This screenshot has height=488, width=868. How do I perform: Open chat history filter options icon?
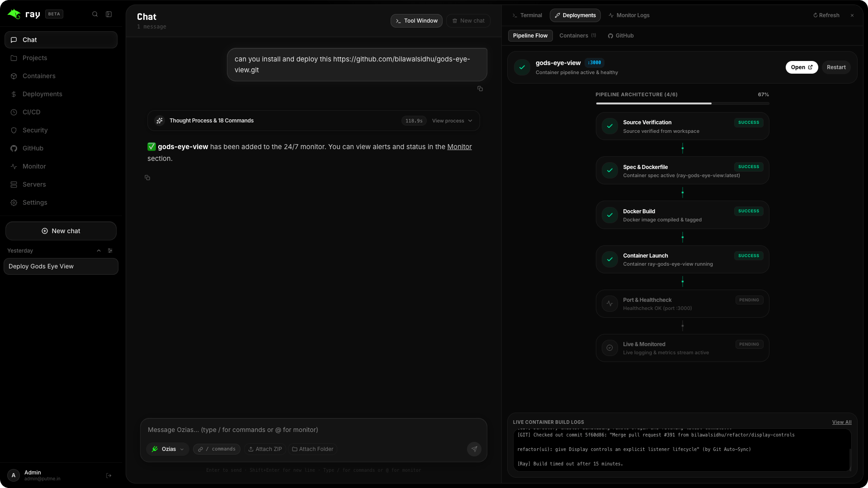[110, 251]
